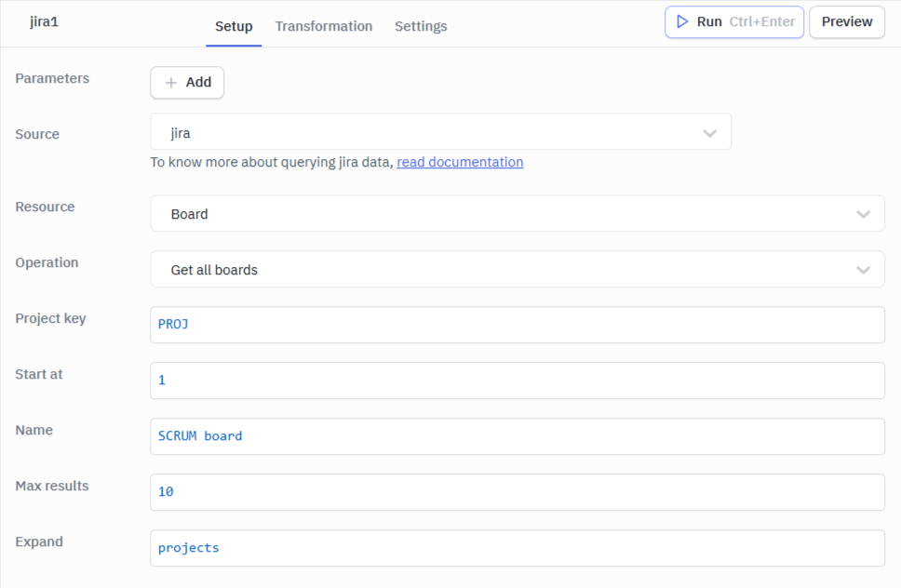The width and height of the screenshot is (901, 588).
Task: Open the Settings tab
Action: 421,26
